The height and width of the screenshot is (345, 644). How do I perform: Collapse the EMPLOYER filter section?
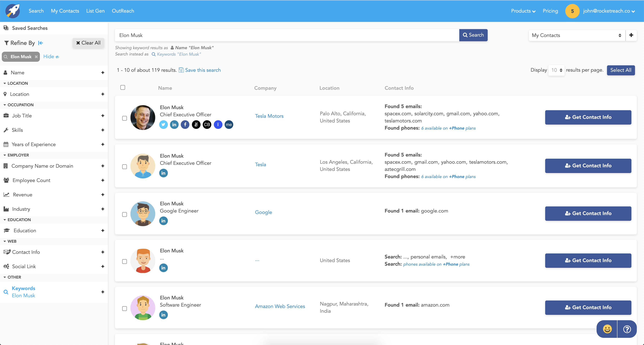[x=4, y=155]
